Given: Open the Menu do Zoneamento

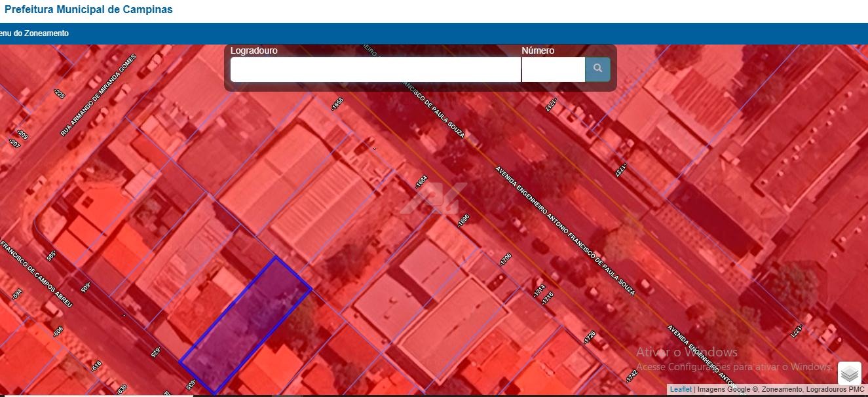Looking at the screenshot, I should point(34,33).
